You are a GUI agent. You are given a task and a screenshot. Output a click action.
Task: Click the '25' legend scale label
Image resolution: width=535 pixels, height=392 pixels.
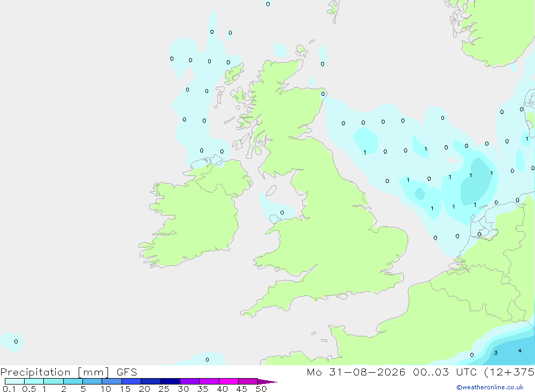(x=164, y=389)
